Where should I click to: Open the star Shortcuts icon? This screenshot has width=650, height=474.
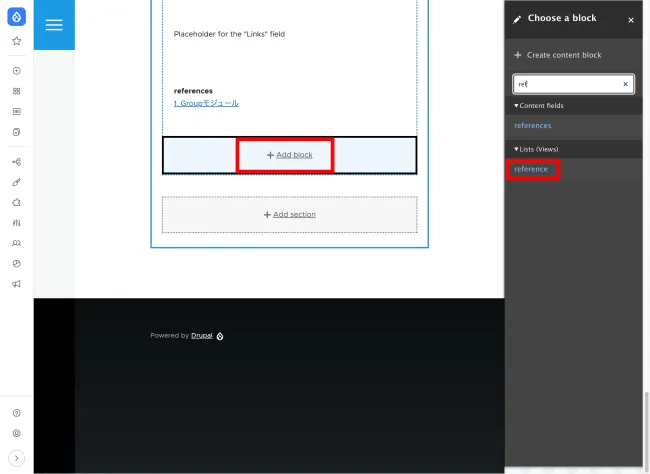point(16,41)
